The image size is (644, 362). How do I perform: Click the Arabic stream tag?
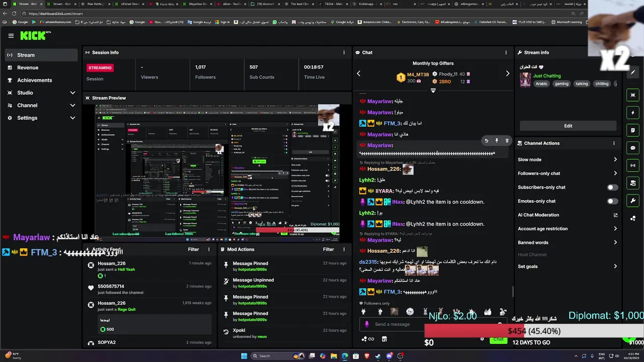coord(541,84)
